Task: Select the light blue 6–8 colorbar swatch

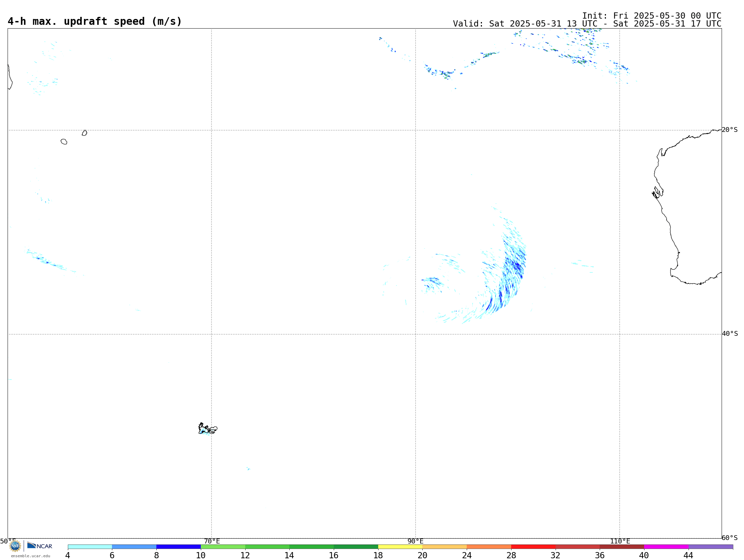Action: coord(134,547)
